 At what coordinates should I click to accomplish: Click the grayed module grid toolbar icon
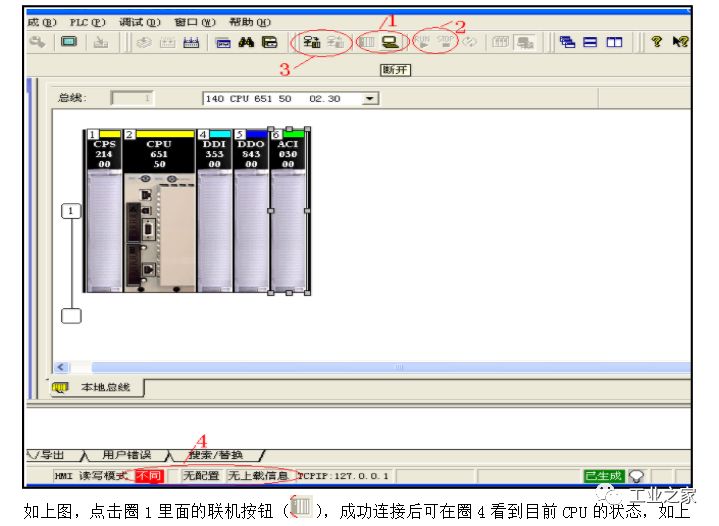pos(500,43)
